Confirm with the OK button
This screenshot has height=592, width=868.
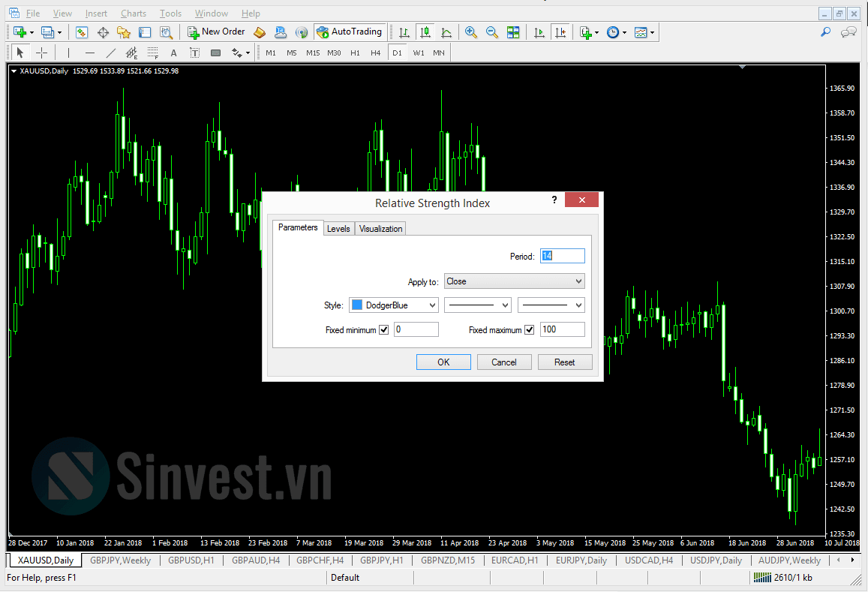[443, 362]
